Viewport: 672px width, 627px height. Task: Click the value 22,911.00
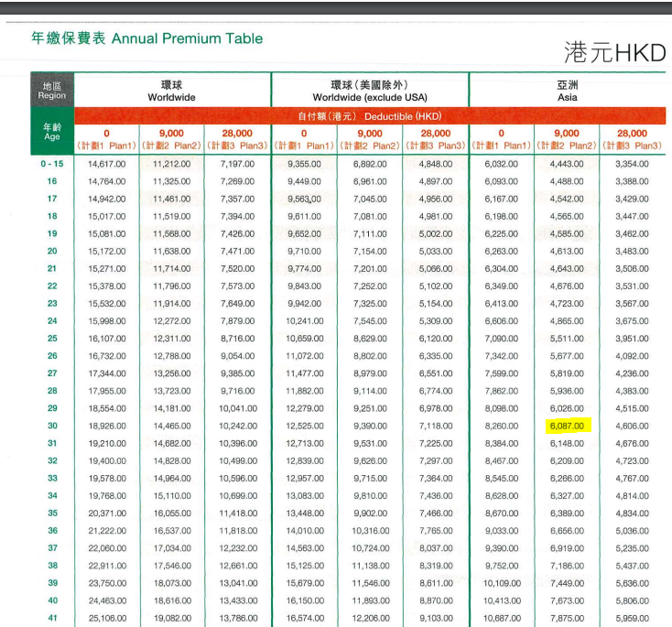pyautogui.click(x=107, y=567)
